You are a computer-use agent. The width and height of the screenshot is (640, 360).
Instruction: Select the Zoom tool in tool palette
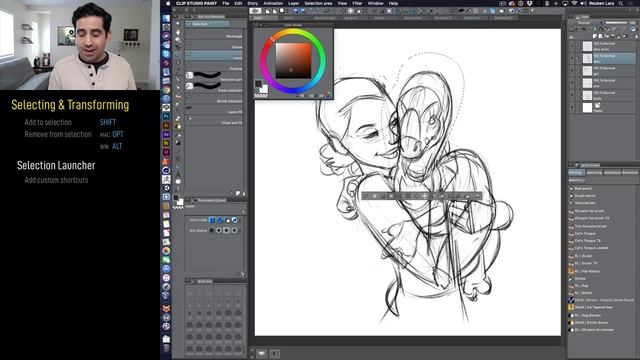[178, 24]
